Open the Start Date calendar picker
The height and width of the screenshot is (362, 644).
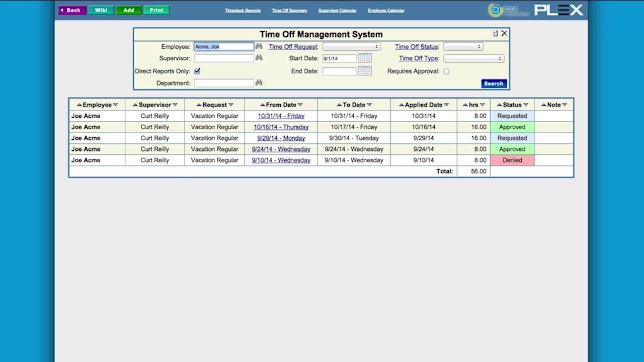[x=365, y=58]
